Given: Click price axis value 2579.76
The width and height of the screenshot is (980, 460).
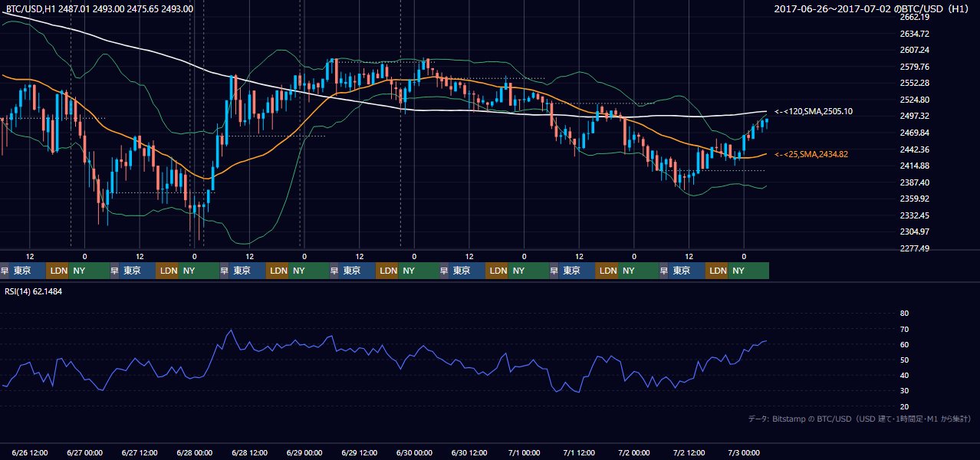Looking at the screenshot, I should [914, 67].
